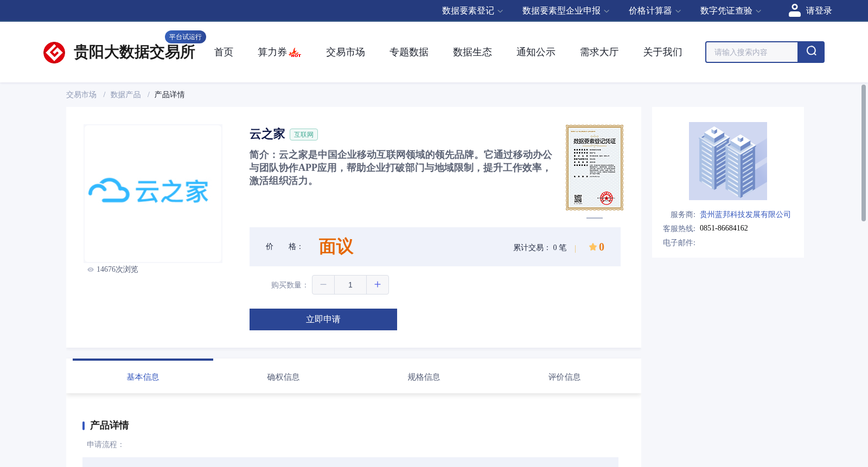Expand the 数据要素登记 dropdown
This screenshot has height=467, width=868.
473,11
